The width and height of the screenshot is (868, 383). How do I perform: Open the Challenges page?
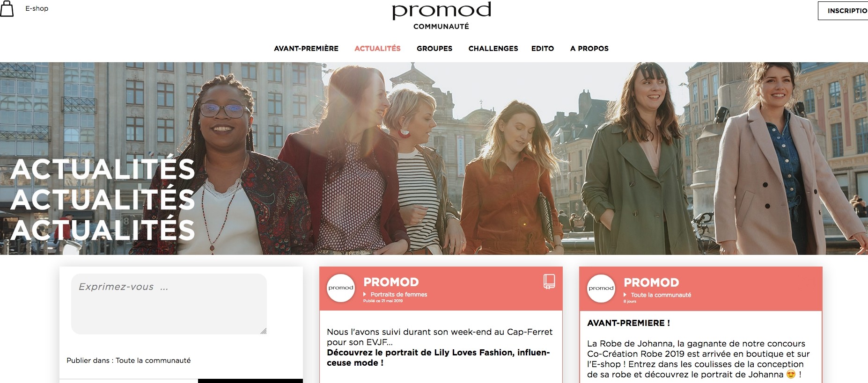coord(493,49)
